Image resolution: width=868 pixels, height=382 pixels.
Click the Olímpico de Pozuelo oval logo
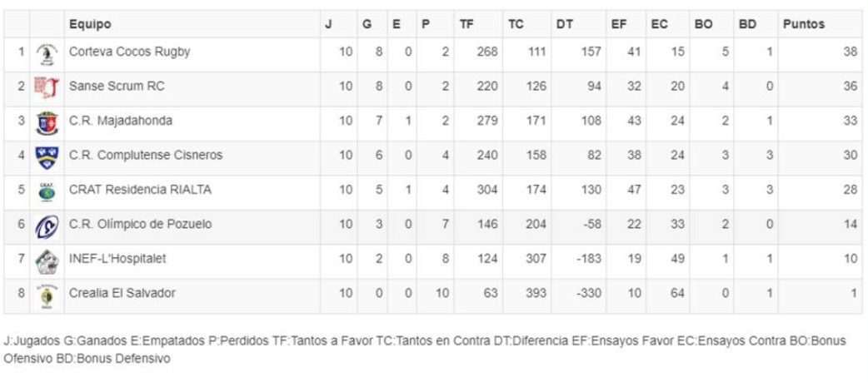(x=47, y=226)
